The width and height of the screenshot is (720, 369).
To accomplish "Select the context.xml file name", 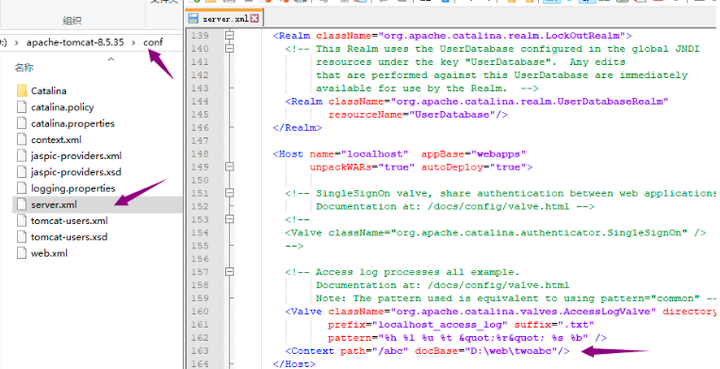I will (56, 140).
